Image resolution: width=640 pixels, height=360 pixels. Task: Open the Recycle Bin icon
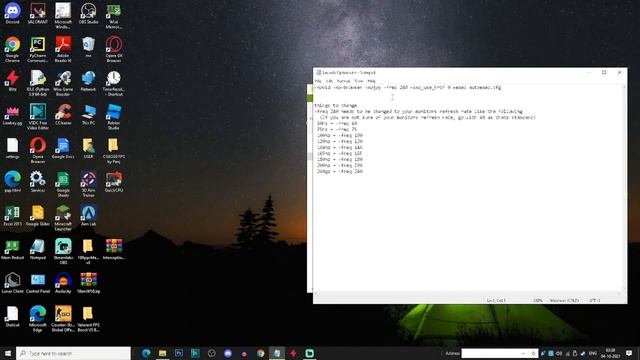coord(88,47)
